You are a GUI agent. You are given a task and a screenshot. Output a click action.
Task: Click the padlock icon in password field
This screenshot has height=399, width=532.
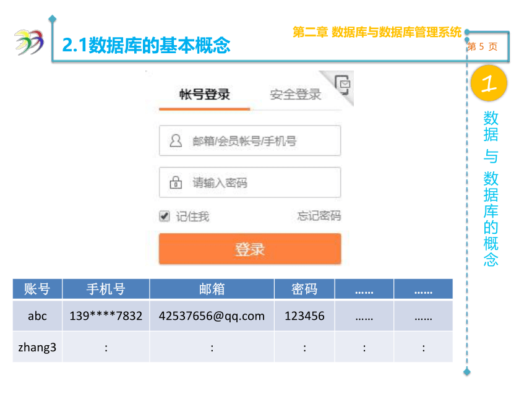(x=176, y=182)
